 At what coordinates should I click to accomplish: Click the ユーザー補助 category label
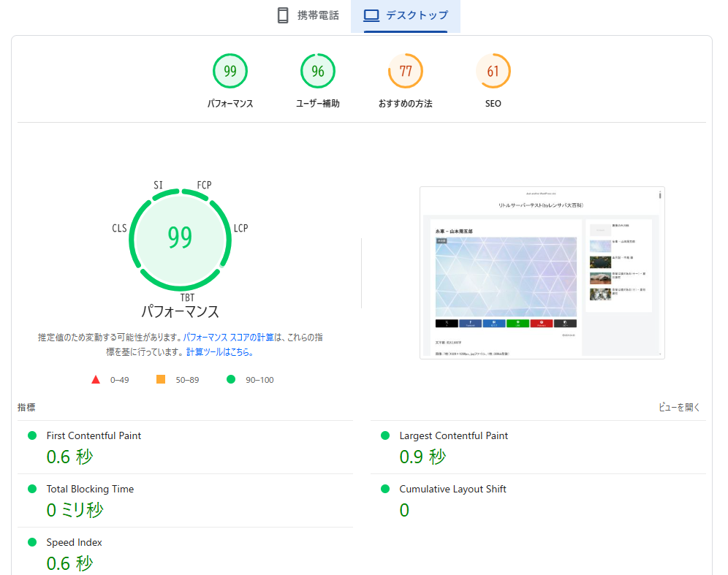pos(318,104)
